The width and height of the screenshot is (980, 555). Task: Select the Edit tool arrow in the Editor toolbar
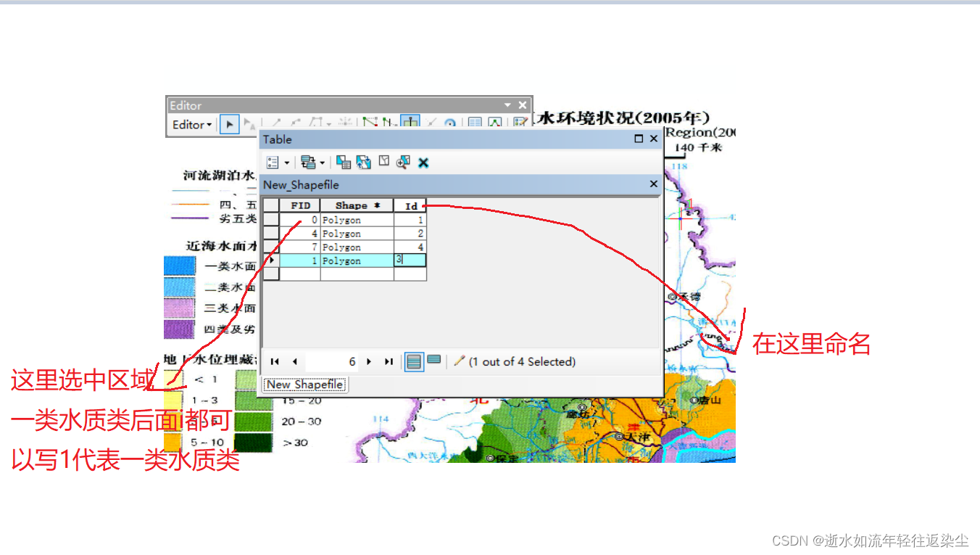coord(229,125)
